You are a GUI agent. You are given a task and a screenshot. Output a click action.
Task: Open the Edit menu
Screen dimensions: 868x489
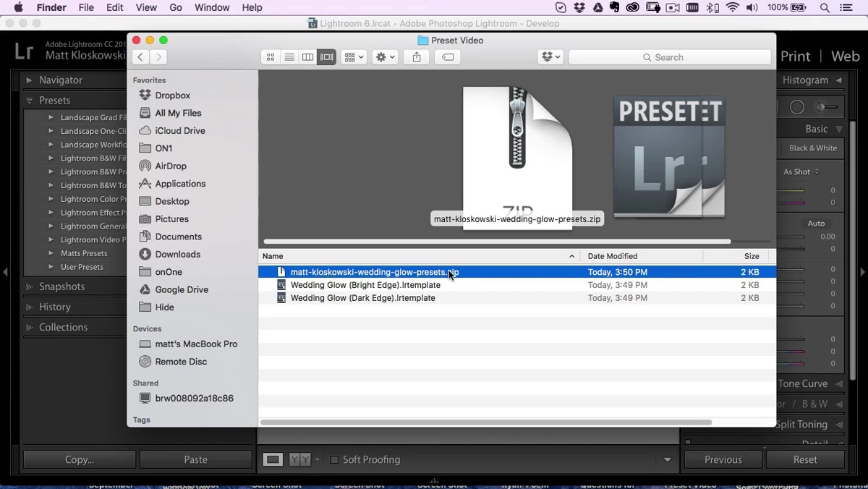[115, 7]
